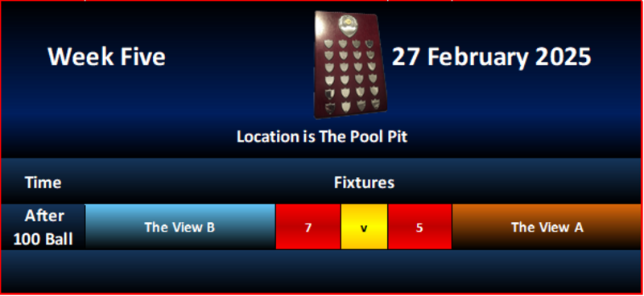The width and height of the screenshot is (644, 296).
Task: Click the trophy plaque image
Action: (351, 65)
